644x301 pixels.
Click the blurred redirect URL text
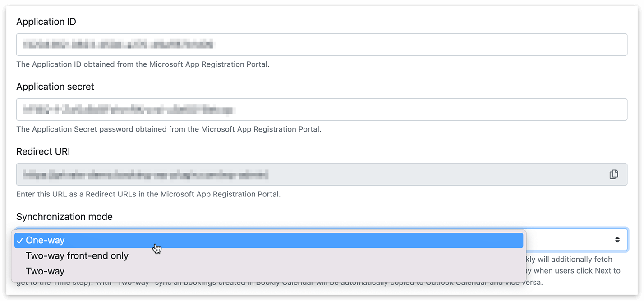[146, 174]
